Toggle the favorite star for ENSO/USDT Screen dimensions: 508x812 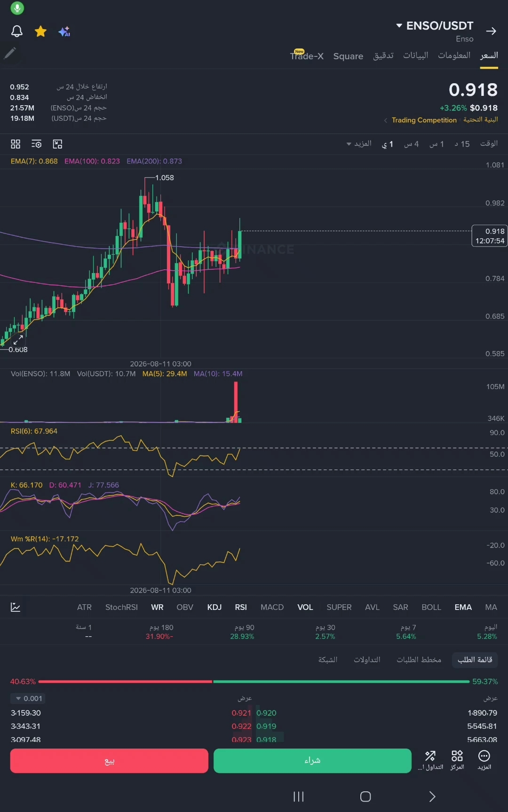41,31
